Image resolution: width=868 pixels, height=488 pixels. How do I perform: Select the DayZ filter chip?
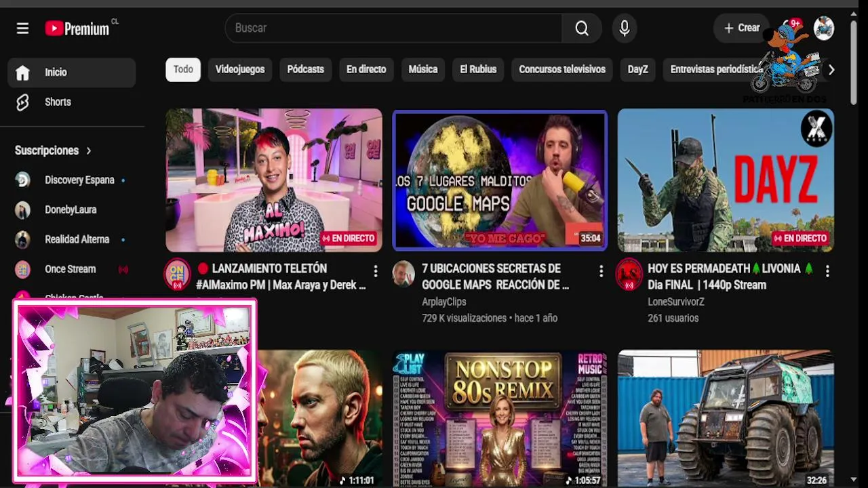[x=637, y=69]
